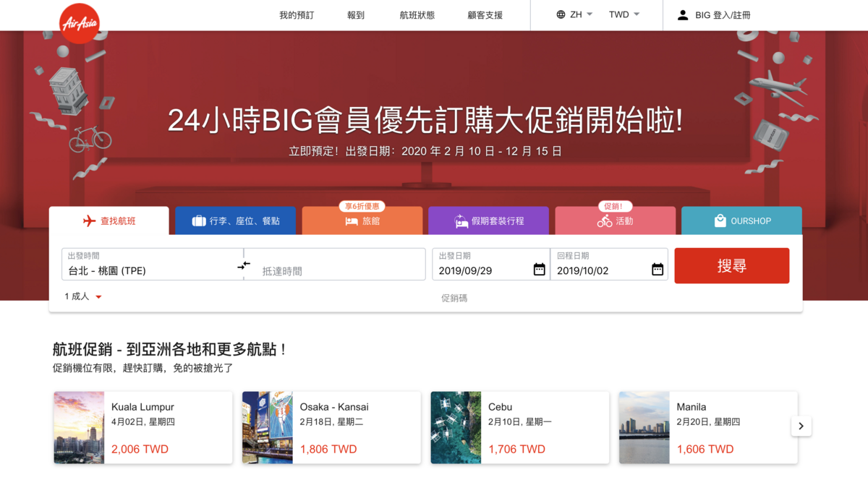The height and width of the screenshot is (480, 868).
Task: Click the red 搜尋 search button
Action: coord(732,265)
